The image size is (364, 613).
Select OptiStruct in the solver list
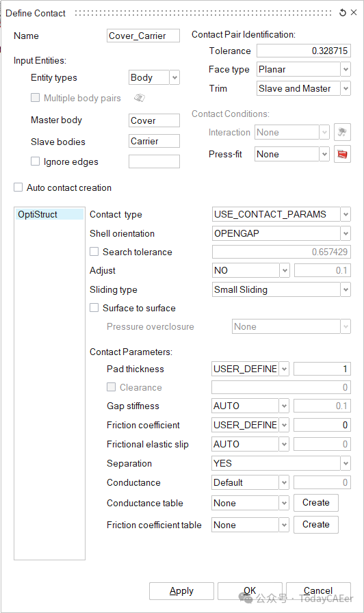(50, 214)
